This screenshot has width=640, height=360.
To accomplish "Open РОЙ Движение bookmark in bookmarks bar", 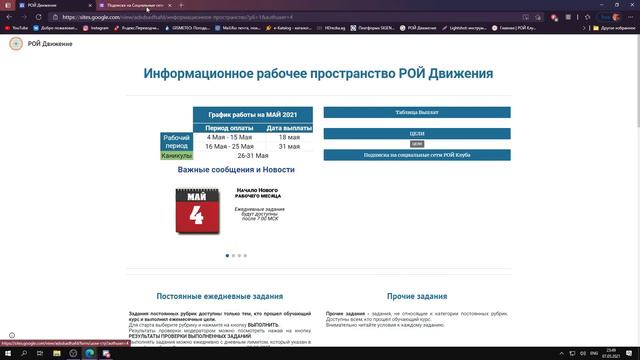I will [x=418, y=28].
